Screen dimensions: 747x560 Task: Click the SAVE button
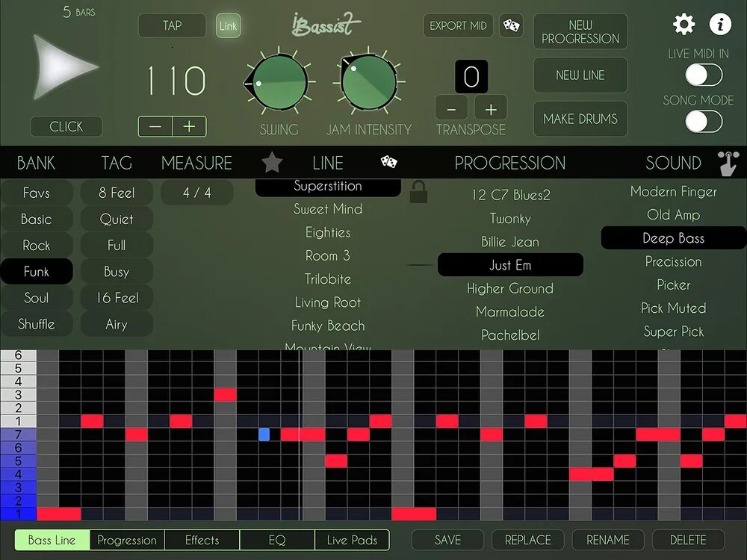pos(447,540)
